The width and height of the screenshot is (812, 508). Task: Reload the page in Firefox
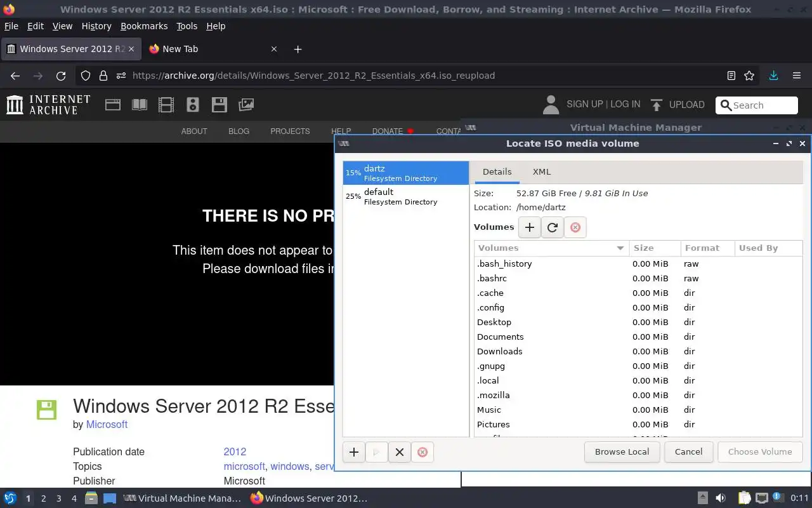tap(61, 76)
